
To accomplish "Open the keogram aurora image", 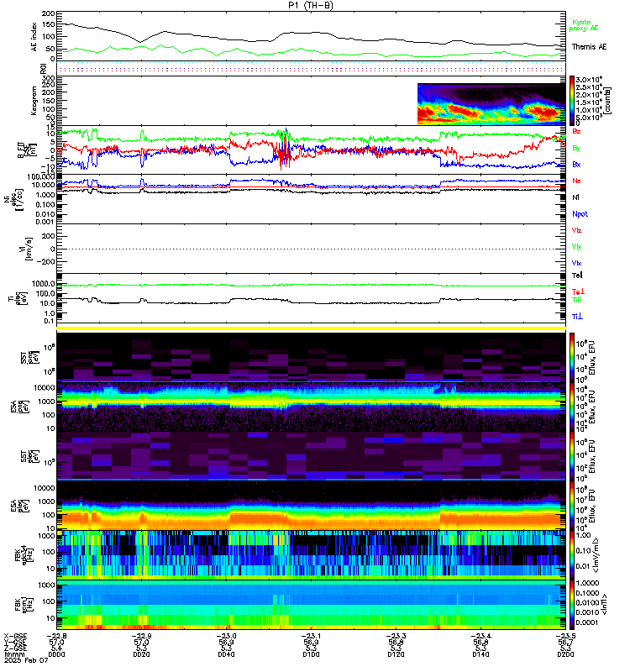I will coord(491,104).
